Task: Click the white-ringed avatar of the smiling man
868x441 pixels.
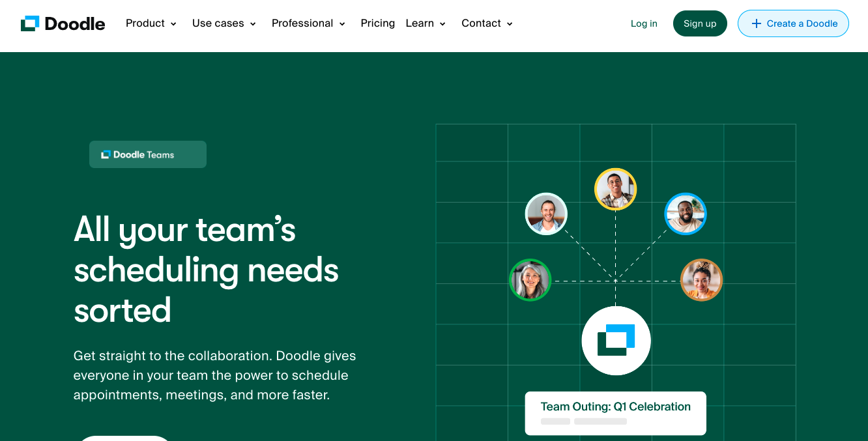Action: pos(546,214)
